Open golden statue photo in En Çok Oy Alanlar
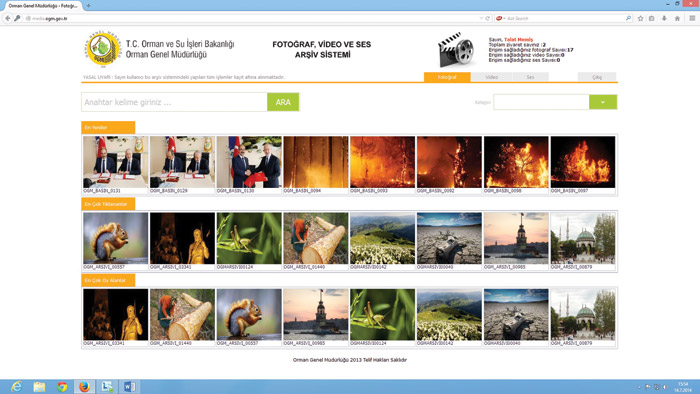700x394 pixels. [116, 315]
